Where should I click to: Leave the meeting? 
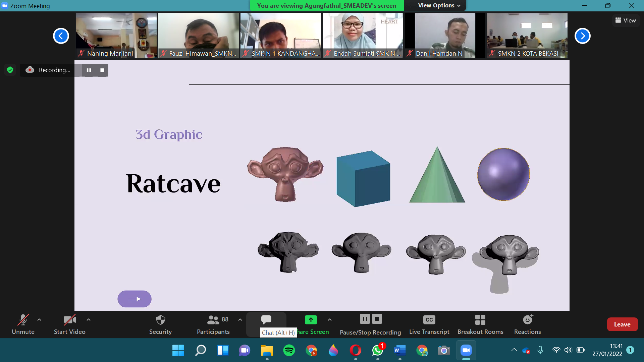[x=622, y=324]
